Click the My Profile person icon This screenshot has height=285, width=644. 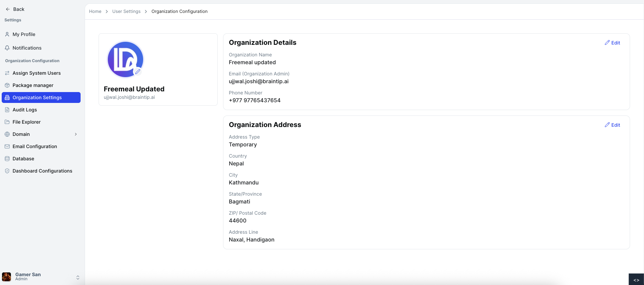[7, 34]
